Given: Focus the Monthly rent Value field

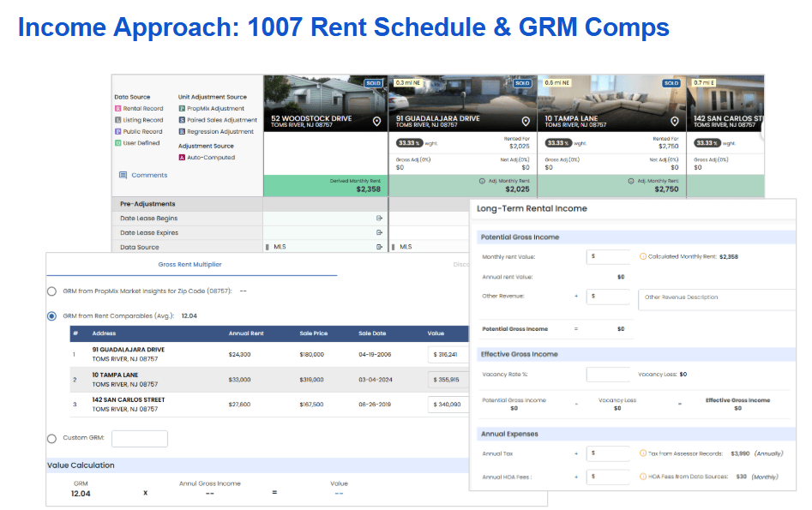Looking at the screenshot, I should pyautogui.click(x=609, y=256).
